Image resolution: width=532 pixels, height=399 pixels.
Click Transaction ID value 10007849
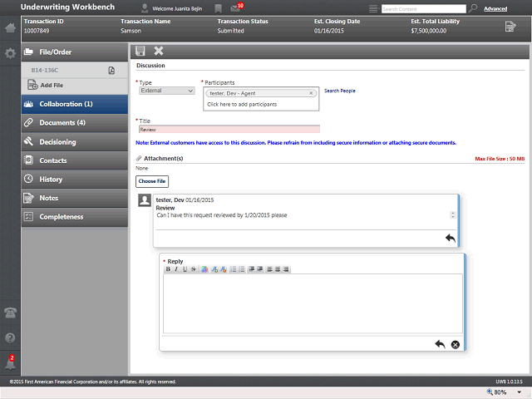pyautogui.click(x=37, y=31)
